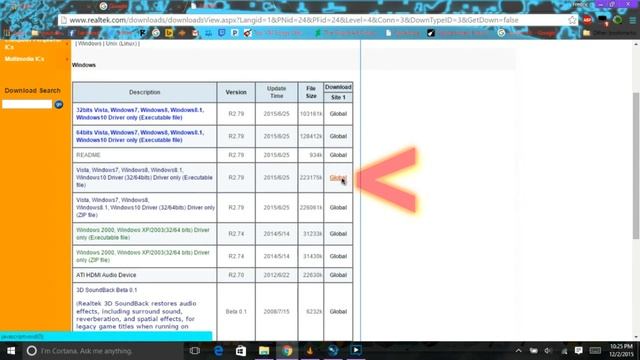This screenshot has width=640, height=360.
Task: Click the File Size column header
Action: 311,92
